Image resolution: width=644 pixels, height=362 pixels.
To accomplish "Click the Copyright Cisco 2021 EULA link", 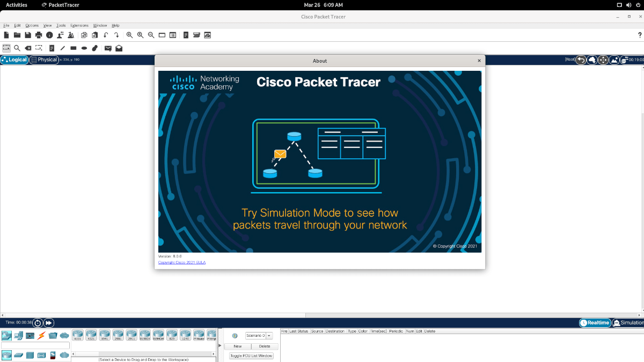I will pyautogui.click(x=181, y=262).
